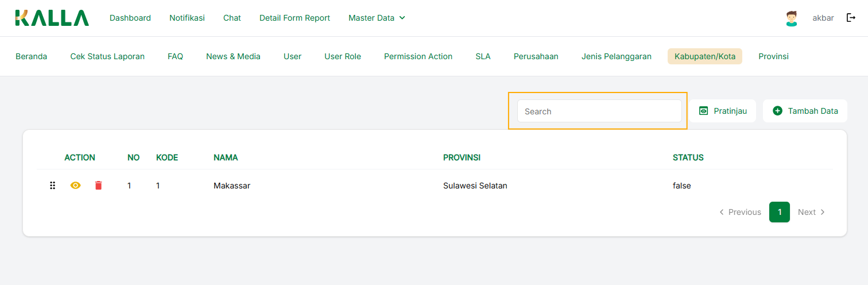
Task: Click the Tambah Data button
Action: pyautogui.click(x=805, y=111)
